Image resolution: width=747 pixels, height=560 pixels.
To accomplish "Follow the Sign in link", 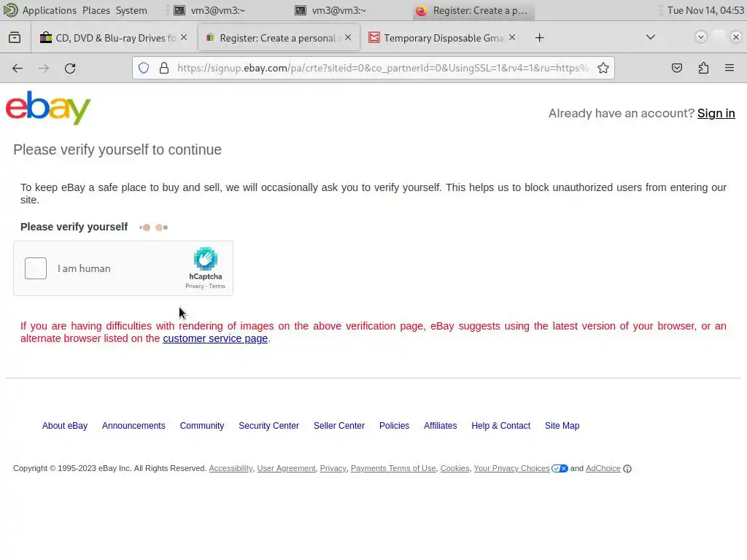I will [x=716, y=113].
